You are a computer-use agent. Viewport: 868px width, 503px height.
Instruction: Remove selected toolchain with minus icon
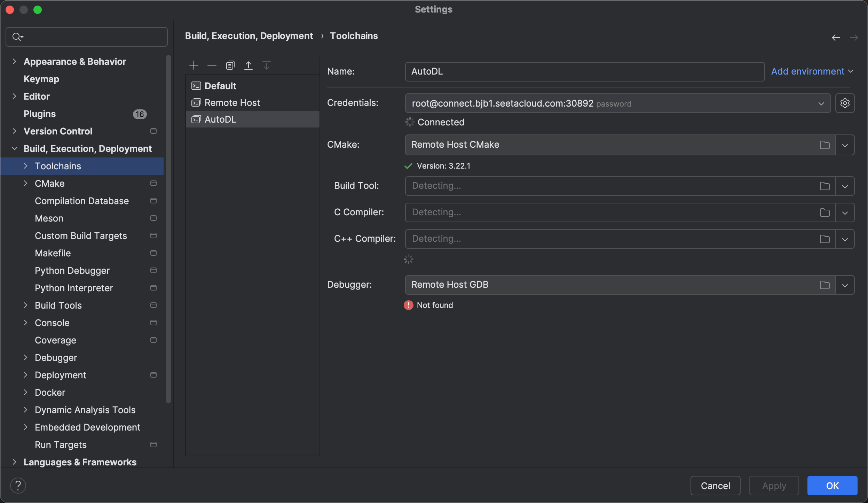coord(212,65)
